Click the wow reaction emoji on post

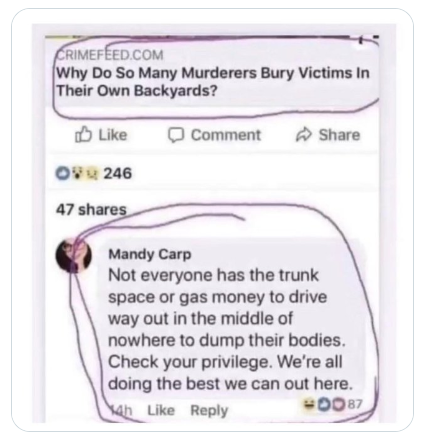[x=77, y=173]
